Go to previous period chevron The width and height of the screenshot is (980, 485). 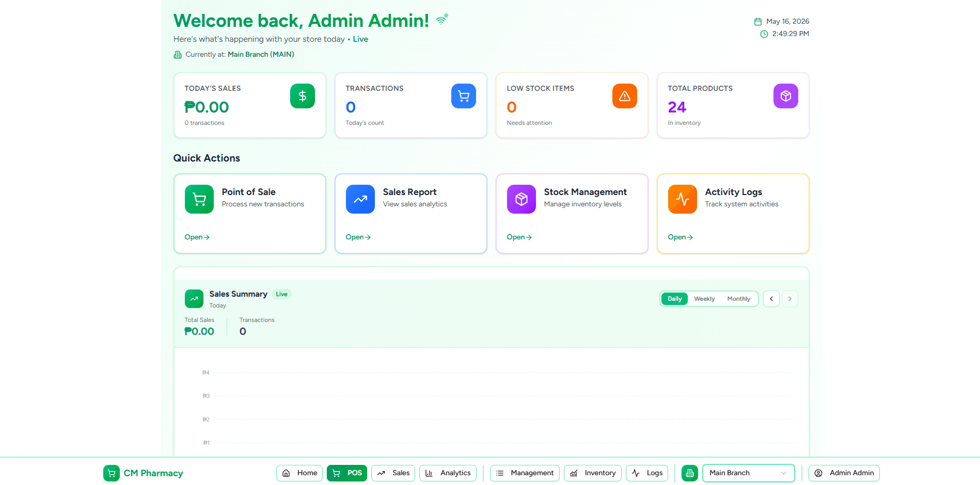pyautogui.click(x=771, y=299)
